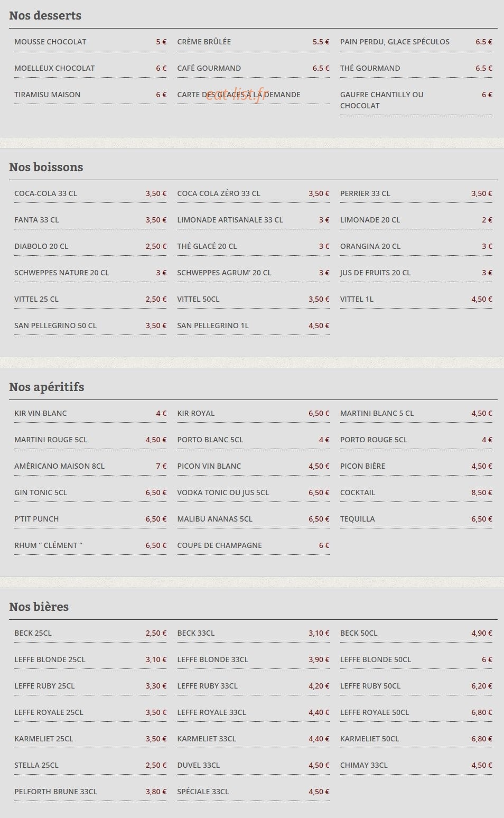The height and width of the screenshot is (818, 504).
Task: Choose Leffe Ruby 33CL beer
Action: (253, 686)
